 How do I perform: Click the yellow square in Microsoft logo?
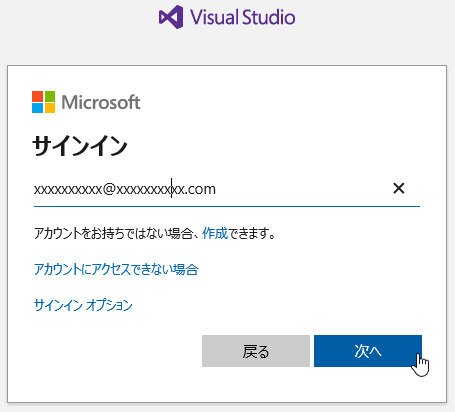pyautogui.click(x=50, y=108)
